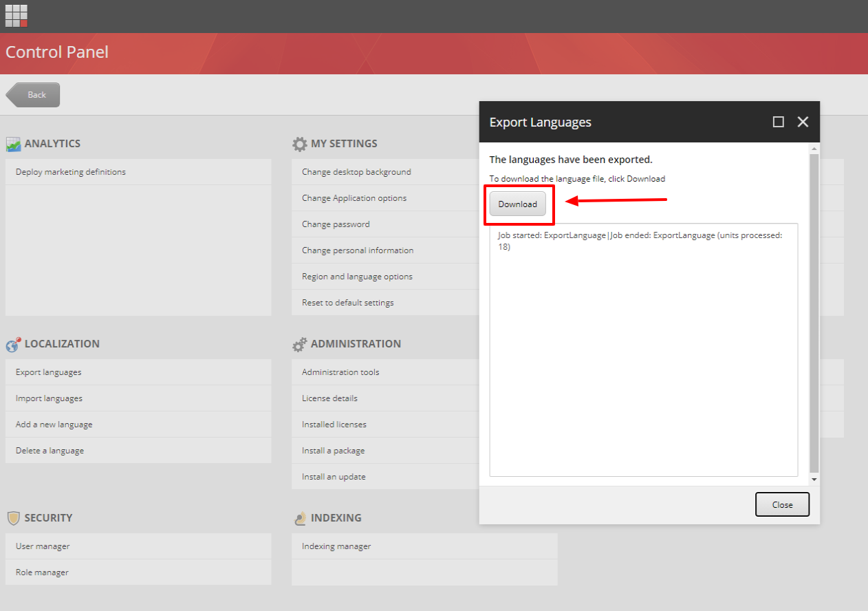
Task: Click the Administration gears icon
Action: 300,343
